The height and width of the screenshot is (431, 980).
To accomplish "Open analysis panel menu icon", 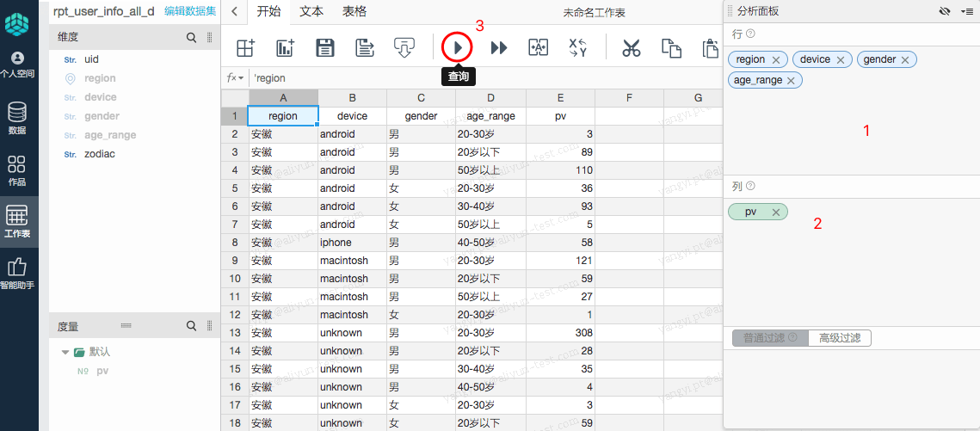I will tap(966, 11).
